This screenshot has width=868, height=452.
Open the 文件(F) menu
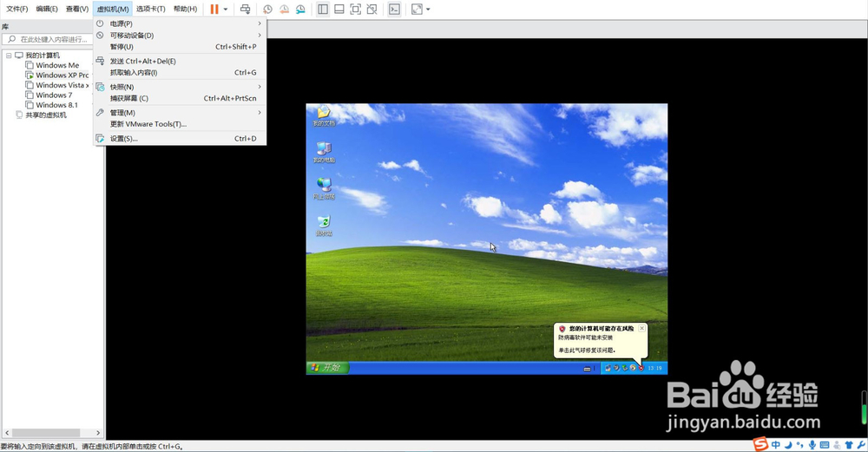tap(16, 9)
